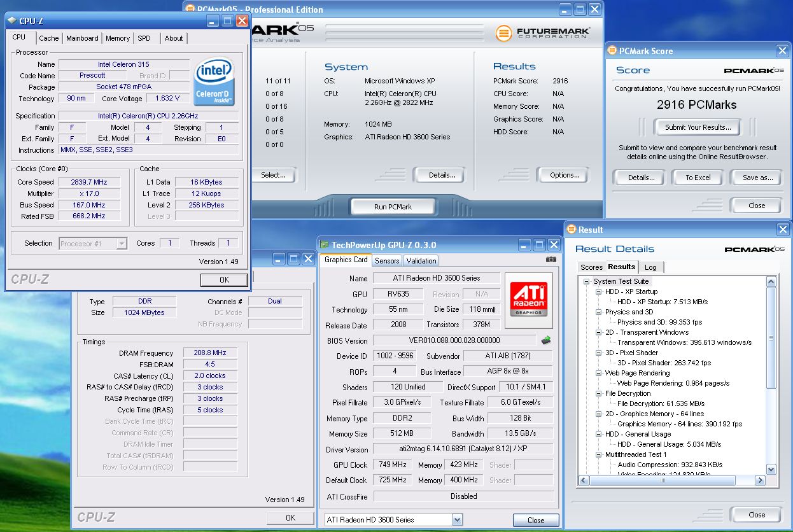
Task: Click the To Excel button
Action: pyautogui.click(x=698, y=178)
